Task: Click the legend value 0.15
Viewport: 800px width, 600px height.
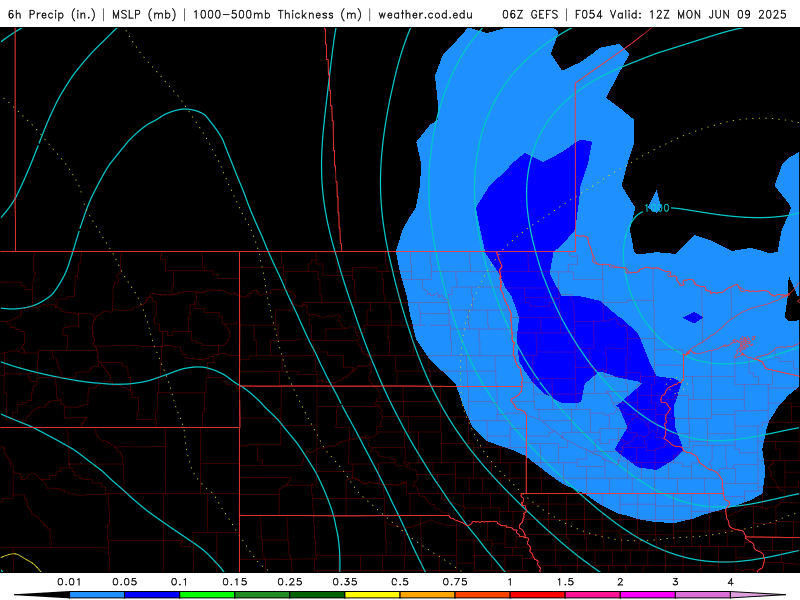Action: [x=235, y=582]
